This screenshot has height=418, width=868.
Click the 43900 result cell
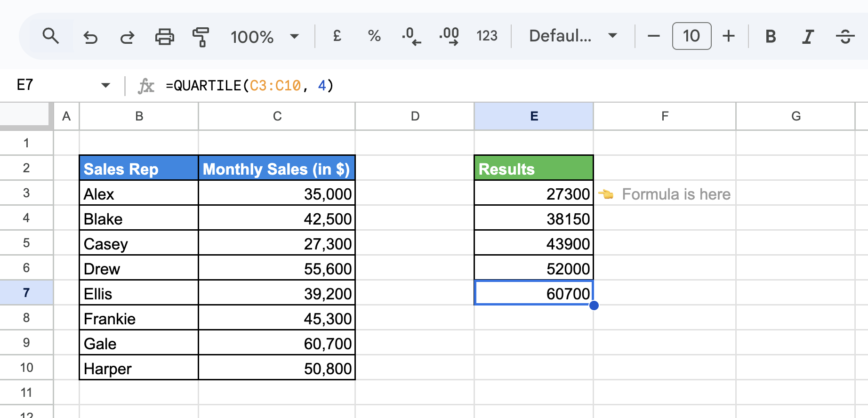point(534,243)
